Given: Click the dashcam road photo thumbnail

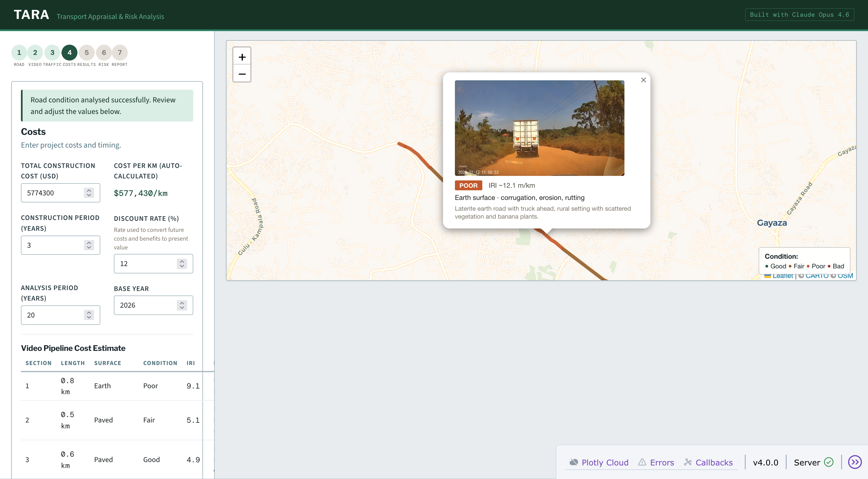Looking at the screenshot, I should point(539,128).
